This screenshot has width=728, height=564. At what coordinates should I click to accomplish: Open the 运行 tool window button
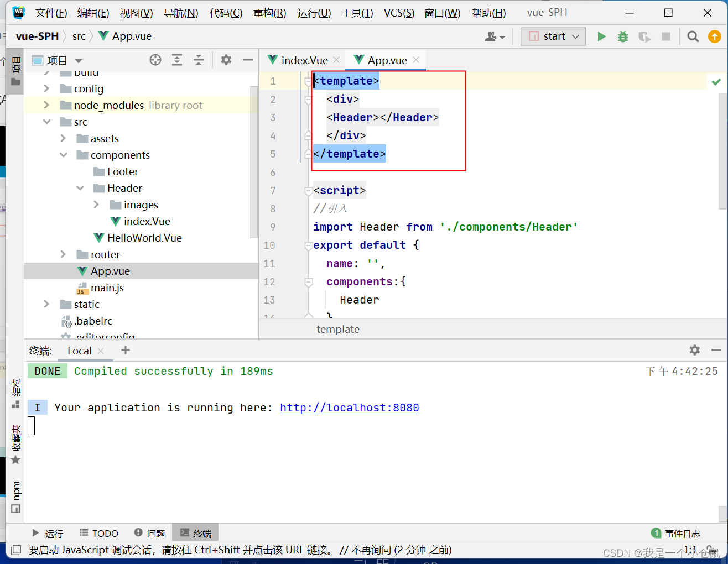click(x=48, y=533)
